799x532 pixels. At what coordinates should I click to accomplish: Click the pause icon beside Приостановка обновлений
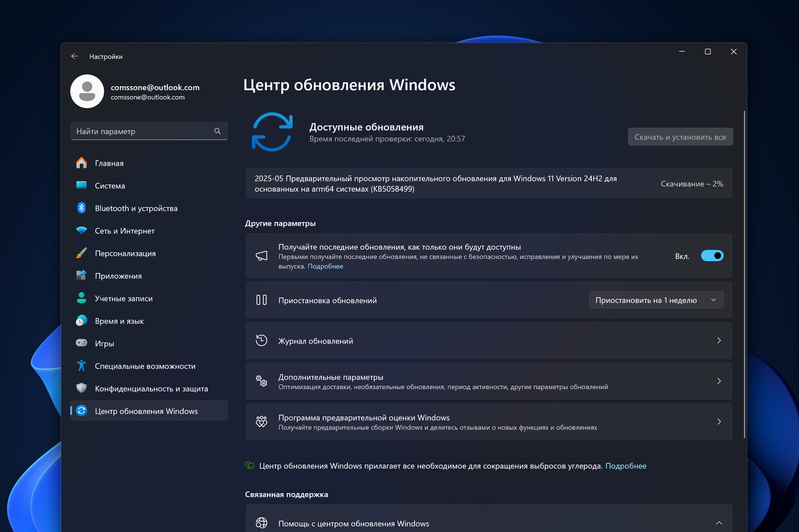262,300
